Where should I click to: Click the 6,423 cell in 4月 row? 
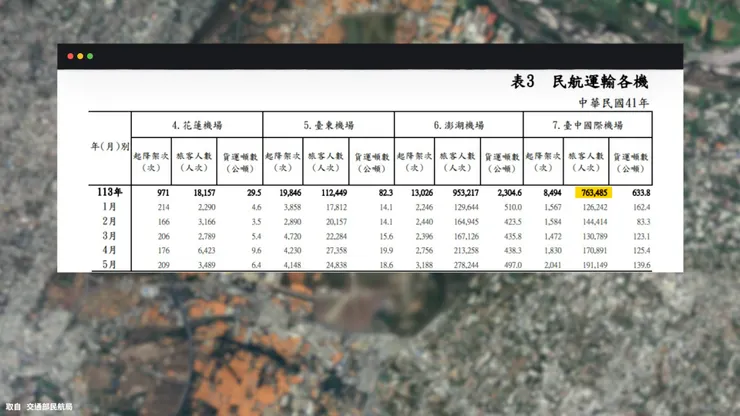(207, 251)
